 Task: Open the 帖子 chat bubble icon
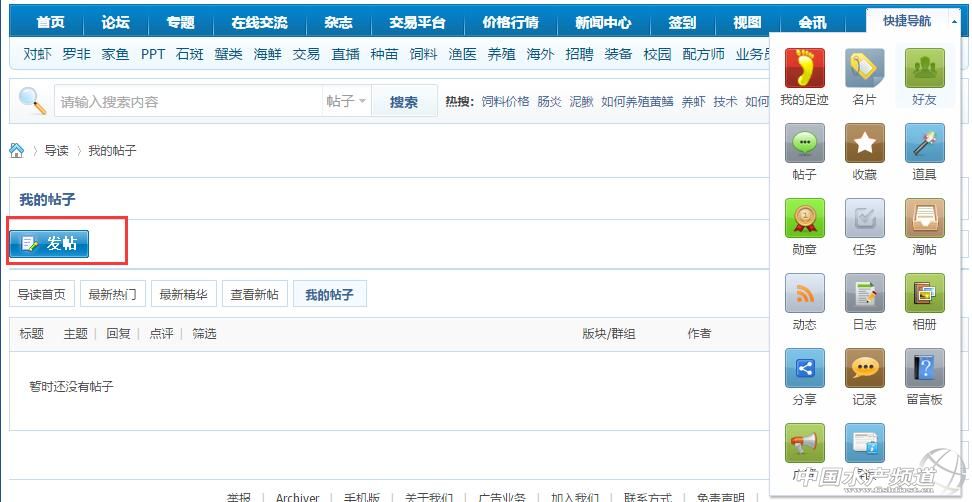(x=804, y=143)
